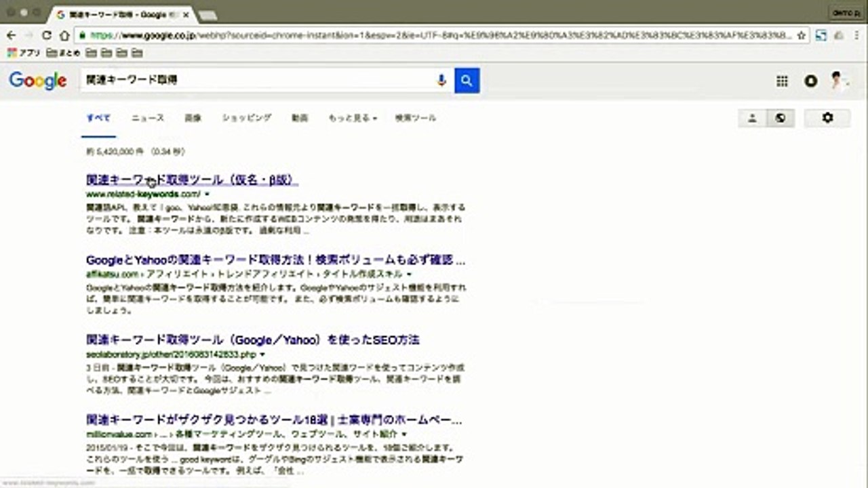Open the アプリ bookmarks shortcut
Screen dimensions: 868x488
click(x=24, y=52)
